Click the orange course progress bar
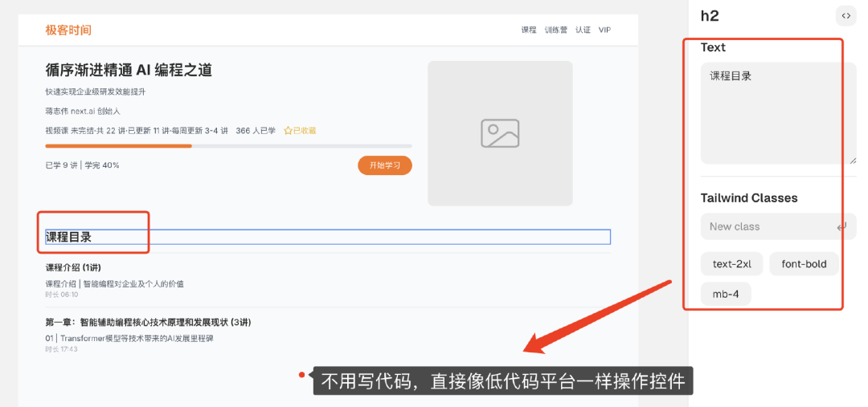The image size is (868, 407). tap(228, 146)
